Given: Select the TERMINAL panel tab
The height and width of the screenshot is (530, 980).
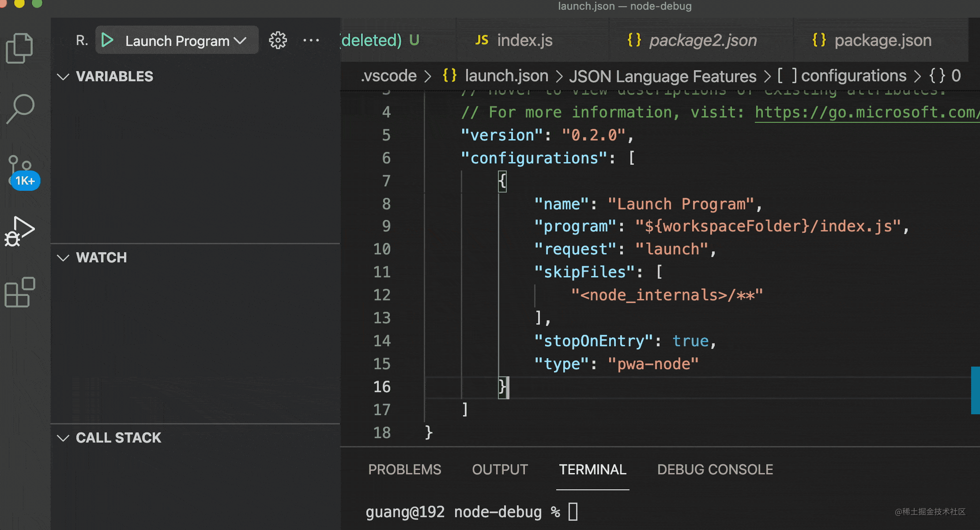Looking at the screenshot, I should (592, 469).
